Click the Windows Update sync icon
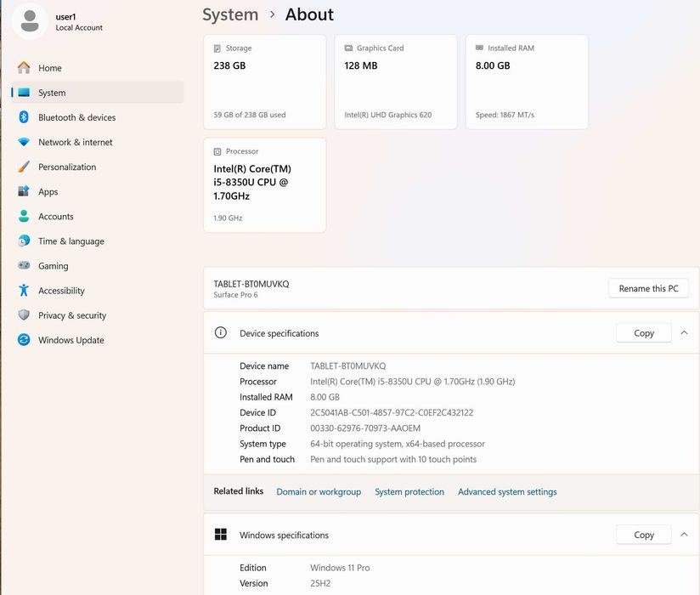700x595 pixels. (x=24, y=340)
